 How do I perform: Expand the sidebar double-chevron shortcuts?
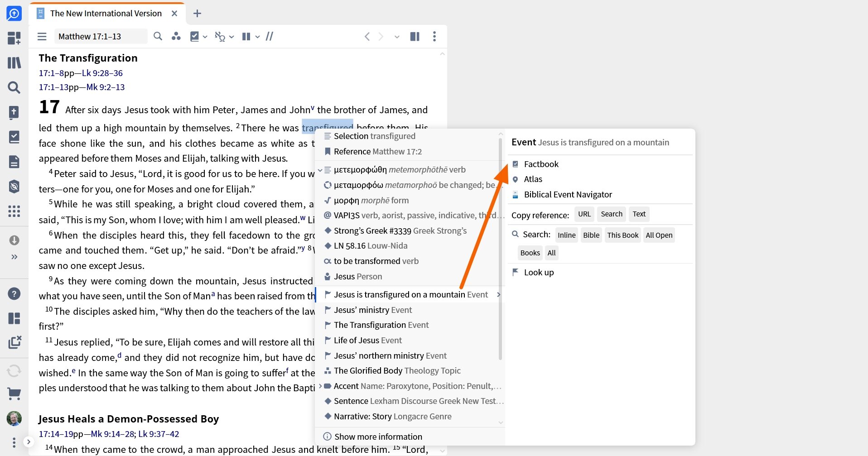tap(14, 257)
